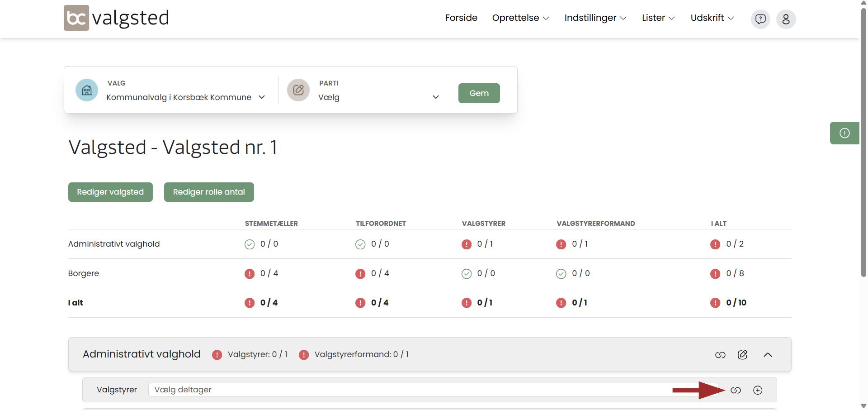Open the Valg dropdown selector

tap(185, 97)
